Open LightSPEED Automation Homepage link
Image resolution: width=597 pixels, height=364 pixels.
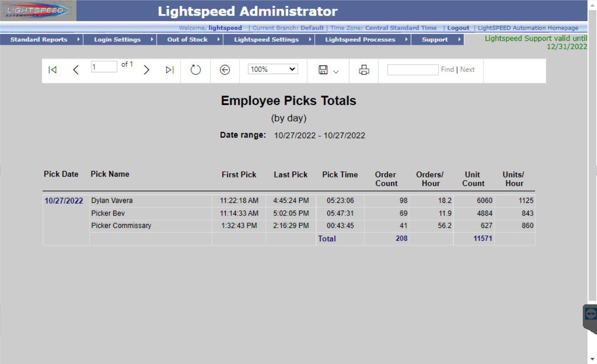pos(528,28)
